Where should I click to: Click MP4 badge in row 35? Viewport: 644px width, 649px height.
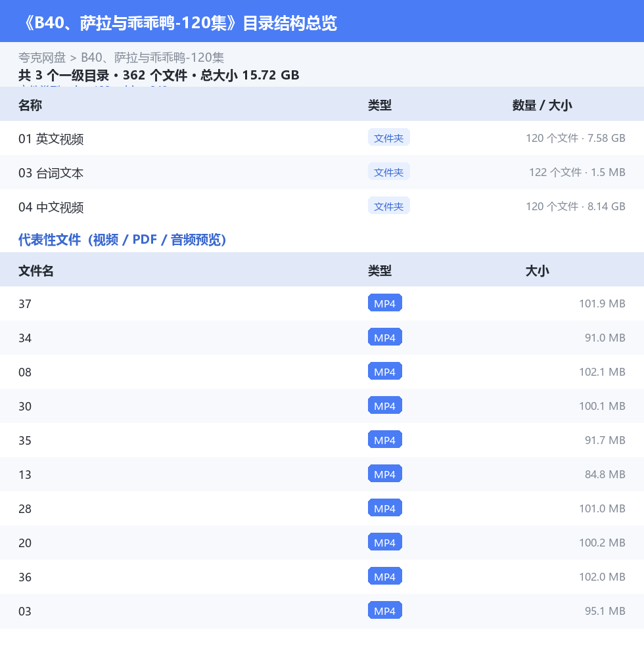click(384, 439)
